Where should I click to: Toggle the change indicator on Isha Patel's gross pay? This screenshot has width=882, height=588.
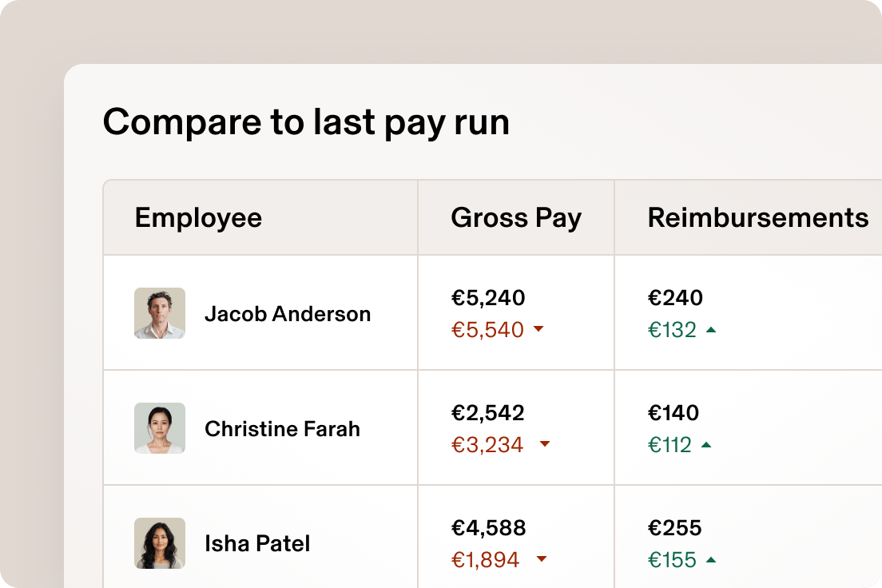(x=542, y=559)
